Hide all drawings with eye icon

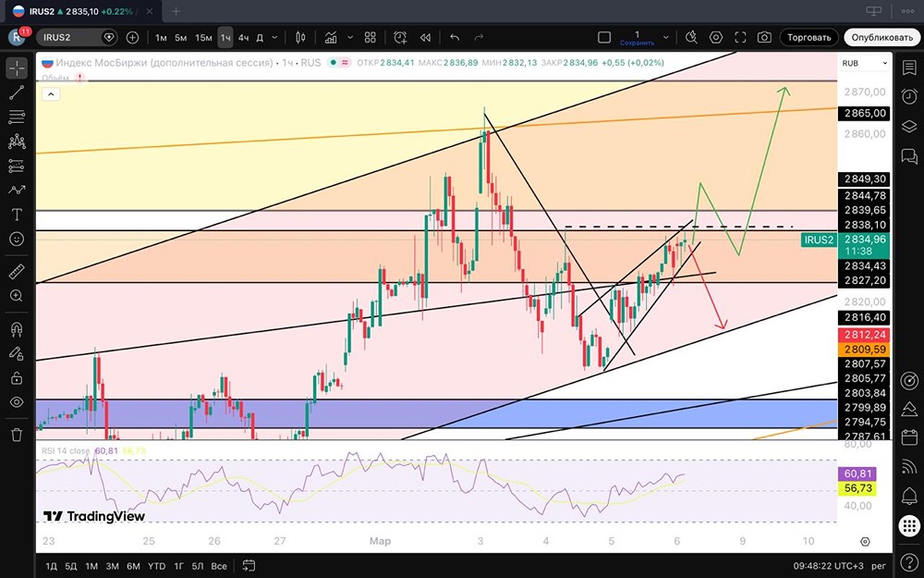pyautogui.click(x=17, y=402)
